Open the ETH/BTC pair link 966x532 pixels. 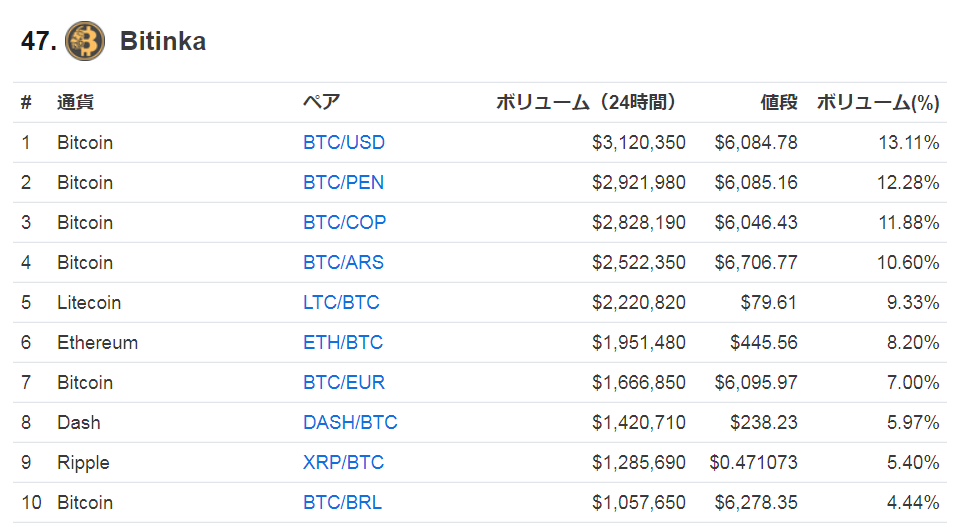(343, 342)
